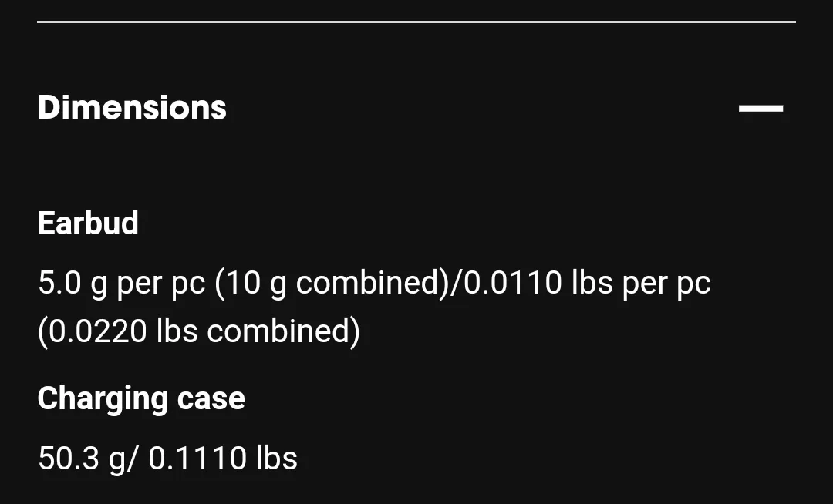
Task: Click the 'per pc' text after 0.0110 lbs
Action: [x=666, y=284]
